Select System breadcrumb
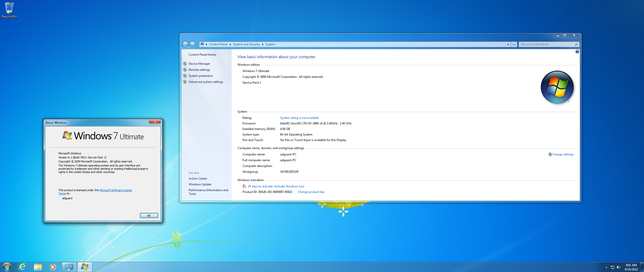Screen dimensions: 644x272 tap(270, 44)
